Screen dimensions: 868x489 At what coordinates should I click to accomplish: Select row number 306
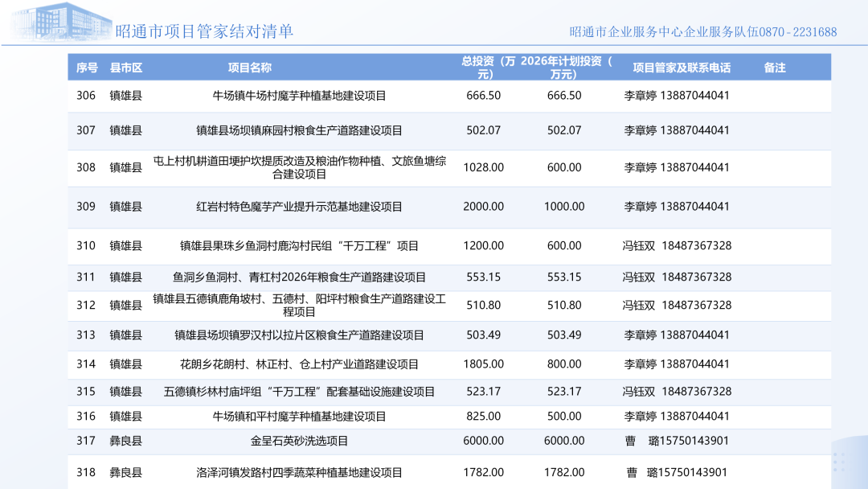86,95
